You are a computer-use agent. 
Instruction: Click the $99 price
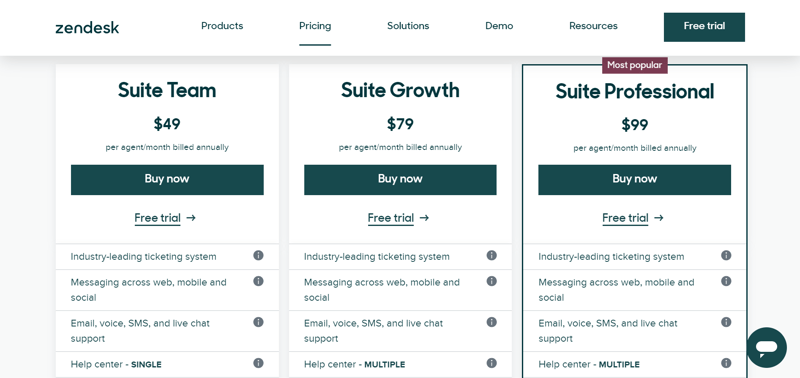pyautogui.click(x=635, y=125)
